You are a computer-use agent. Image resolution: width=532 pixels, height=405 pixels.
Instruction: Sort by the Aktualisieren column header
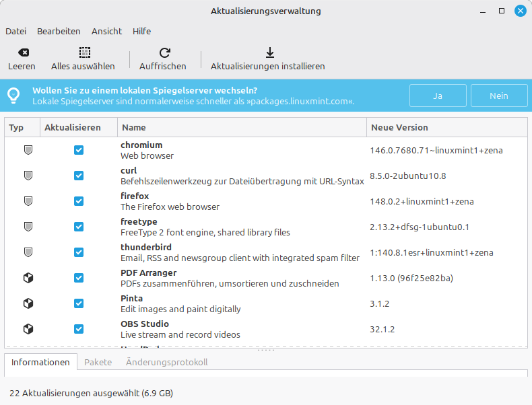pos(79,127)
